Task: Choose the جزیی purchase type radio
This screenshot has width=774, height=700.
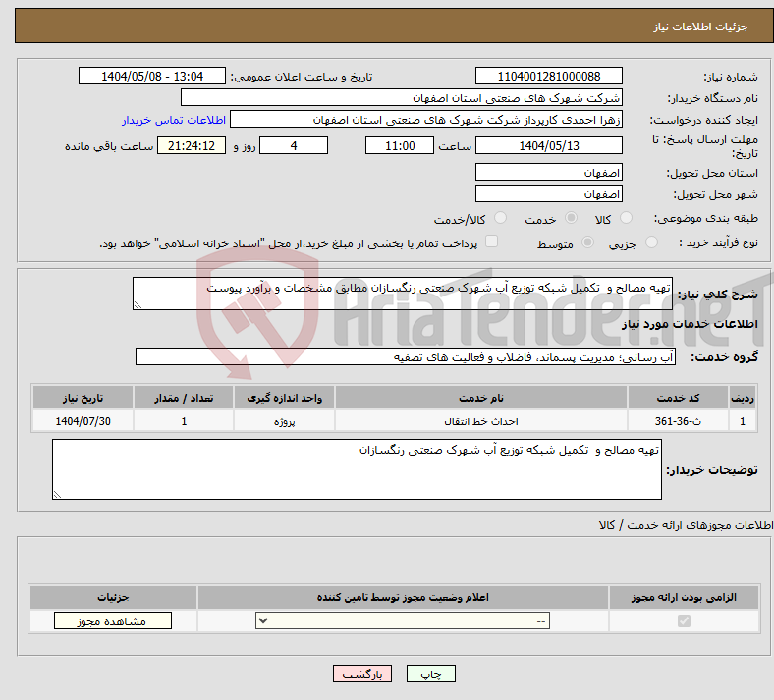Action: (651, 242)
